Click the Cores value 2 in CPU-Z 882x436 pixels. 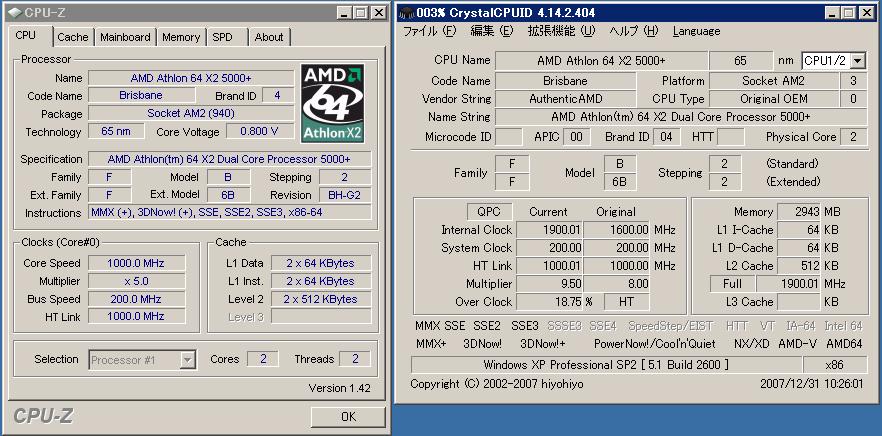(x=263, y=359)
